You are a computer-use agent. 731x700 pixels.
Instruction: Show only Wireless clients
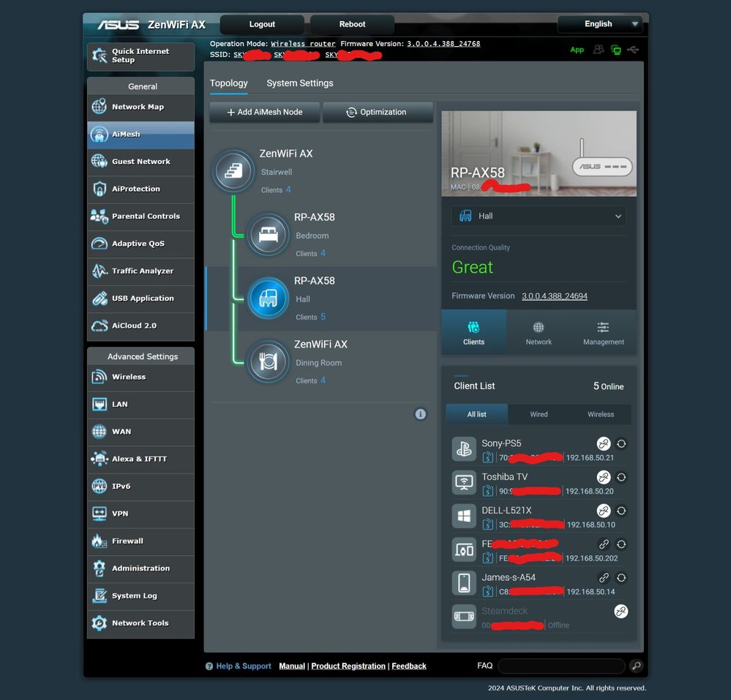click(x=600, y=414)
